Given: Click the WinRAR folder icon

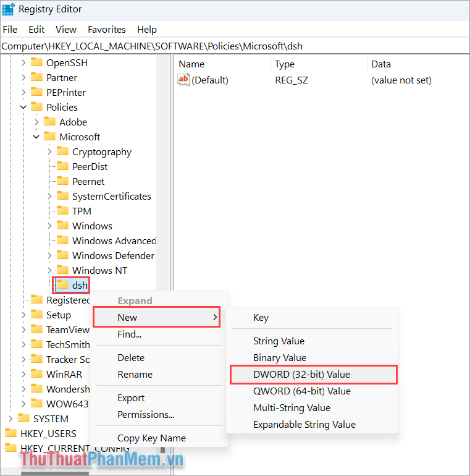Looking at the screenshot, I should click(36, 374).
